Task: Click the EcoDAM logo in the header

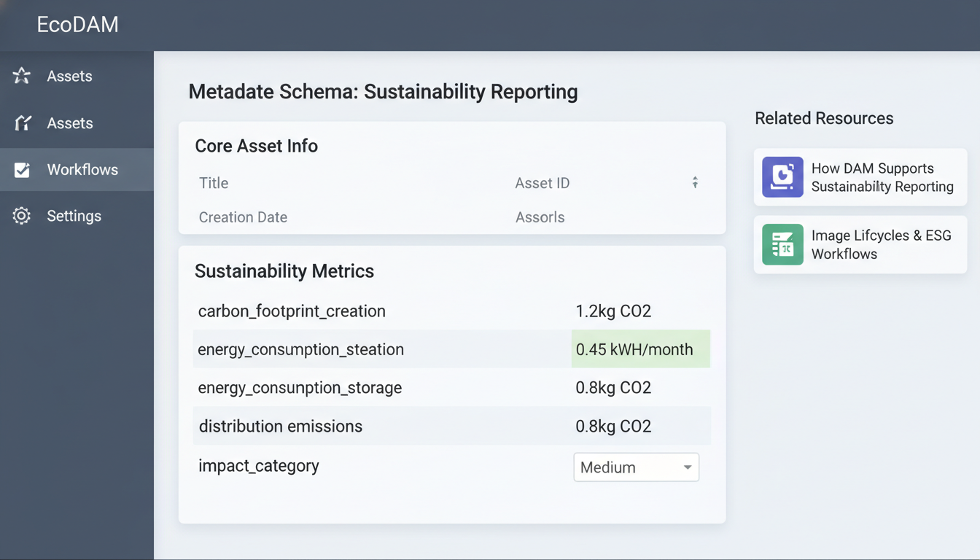Action: (x=77, y=24)
